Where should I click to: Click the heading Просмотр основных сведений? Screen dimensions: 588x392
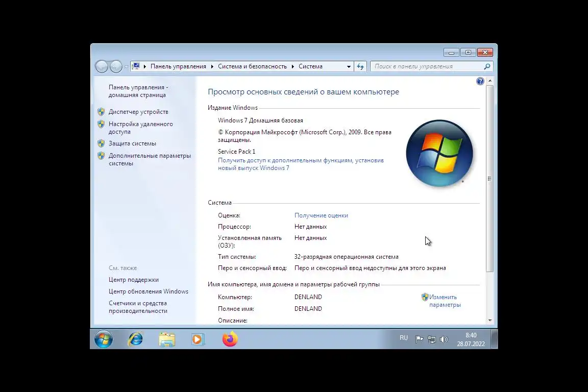point(303,92)
